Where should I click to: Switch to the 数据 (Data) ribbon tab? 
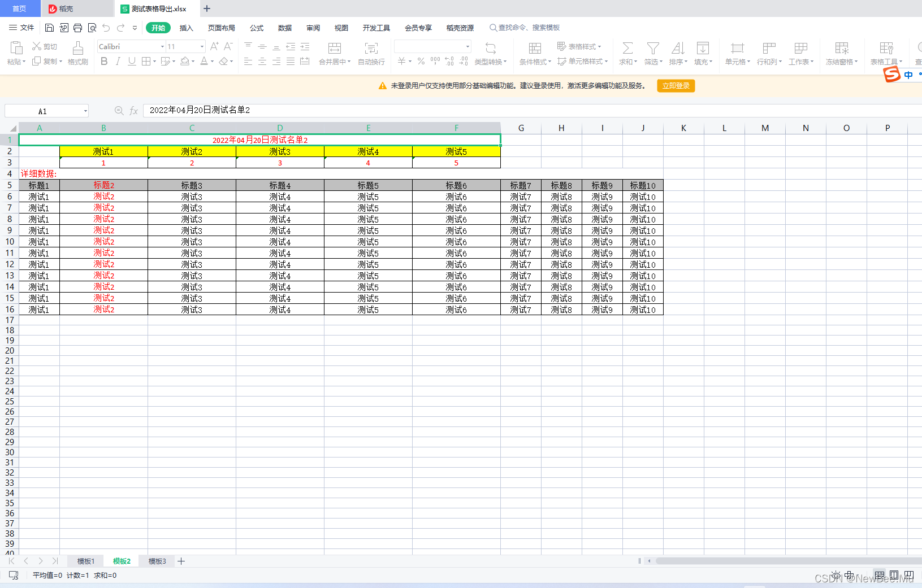(x=285, y=28)
